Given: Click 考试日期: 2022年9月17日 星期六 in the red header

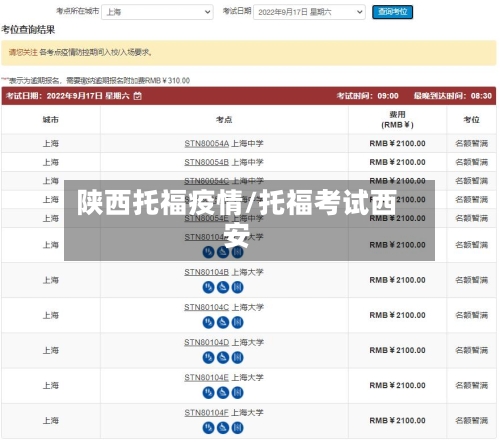Looking at the screenshot, I should tap(68, 96).
